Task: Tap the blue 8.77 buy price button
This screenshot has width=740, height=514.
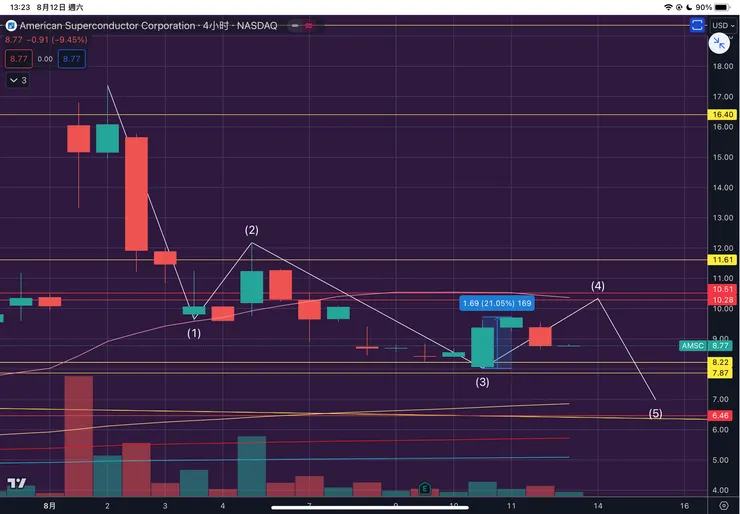Action: (x=72, y=59)
